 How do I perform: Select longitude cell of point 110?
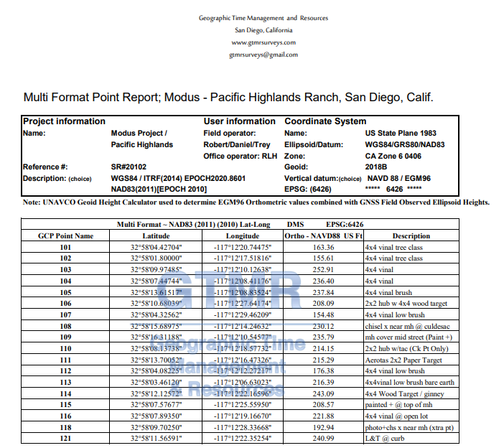pyautogui.click(x=243, y=348)
